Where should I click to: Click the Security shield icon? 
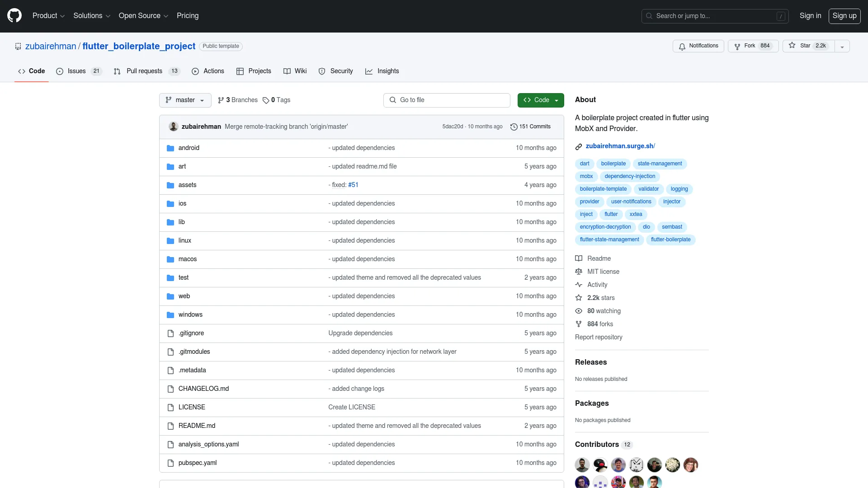[321, 71]
